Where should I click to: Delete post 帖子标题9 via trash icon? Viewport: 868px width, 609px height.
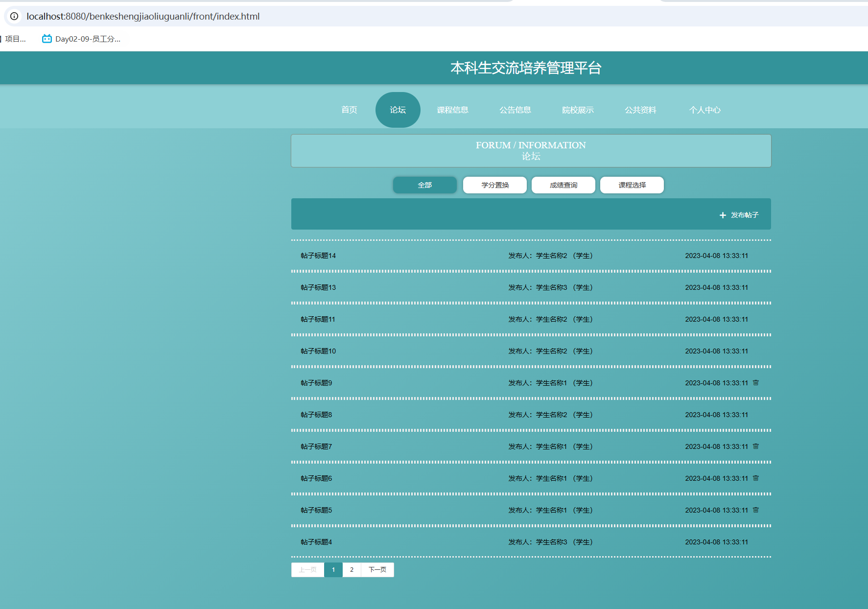756,383
